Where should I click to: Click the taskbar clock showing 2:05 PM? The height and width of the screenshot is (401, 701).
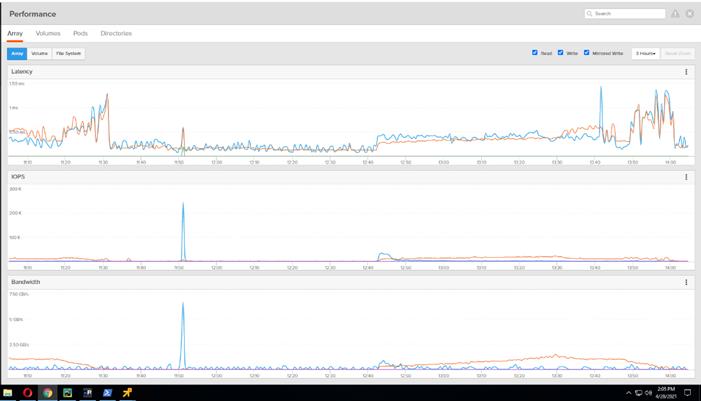point(666,393)
